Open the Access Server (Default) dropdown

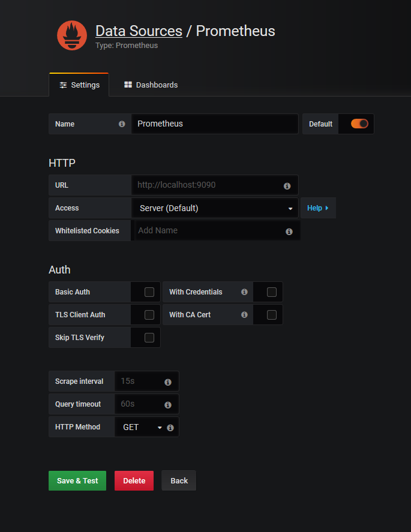215,208
